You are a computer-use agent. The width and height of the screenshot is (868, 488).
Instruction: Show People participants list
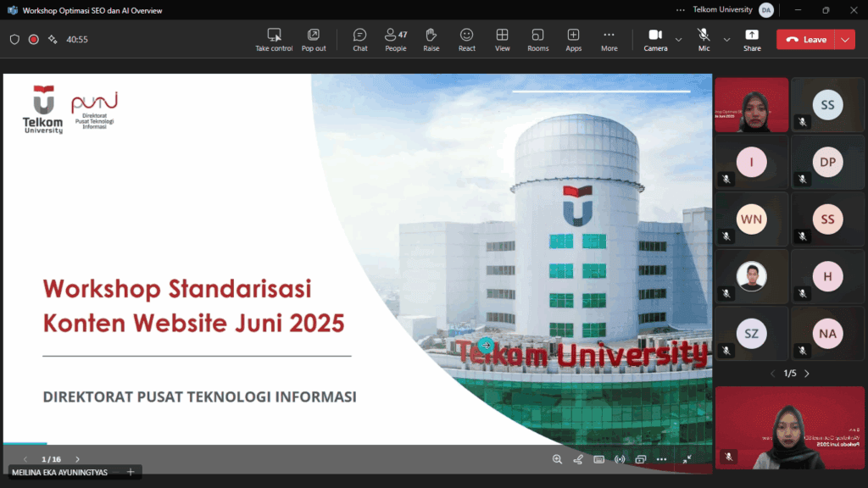point(396,40)
